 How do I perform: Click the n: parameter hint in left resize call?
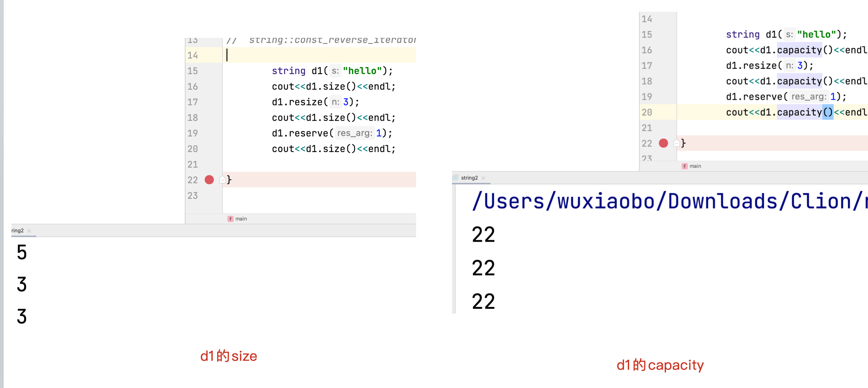335,102
